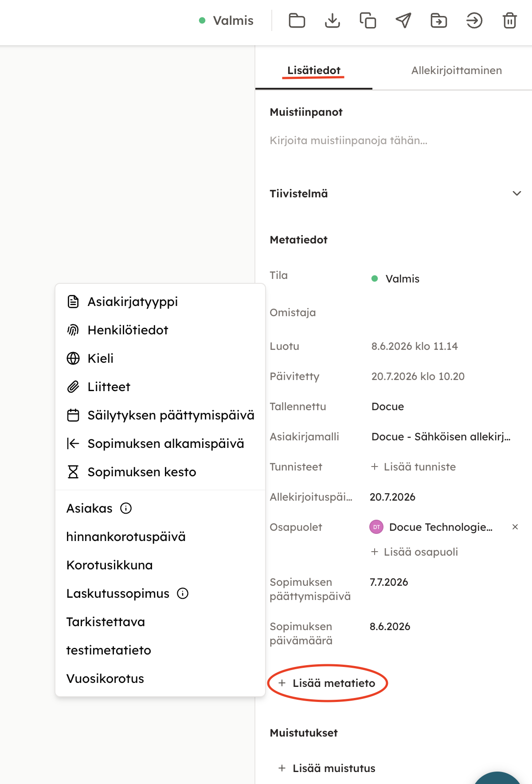
Task: Delete document with trash icon
Action: coord(510,20)
